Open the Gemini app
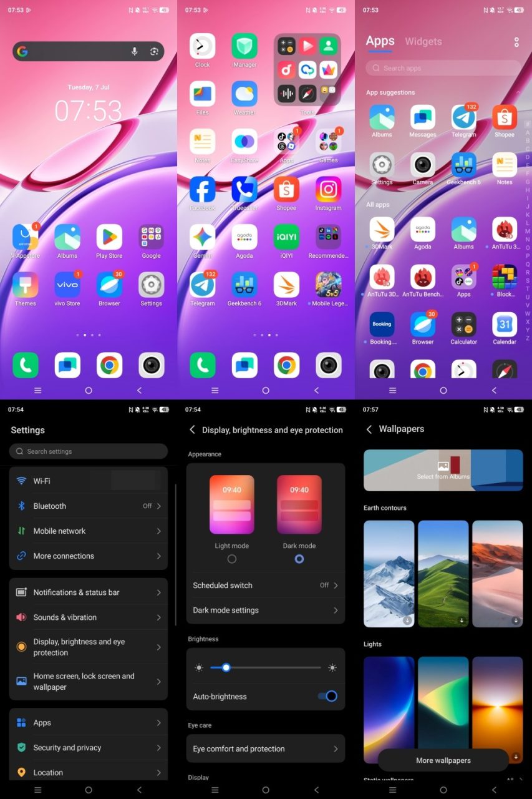 point(203,237)
